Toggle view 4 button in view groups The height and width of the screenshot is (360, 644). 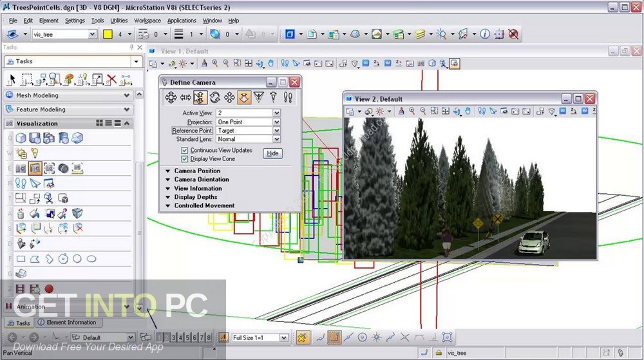coord(180,337)
